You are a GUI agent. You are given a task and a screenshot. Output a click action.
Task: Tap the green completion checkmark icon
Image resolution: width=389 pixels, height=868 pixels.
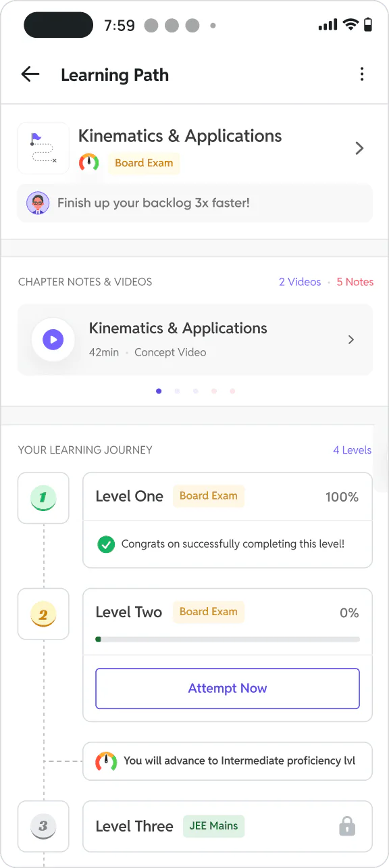point(106,544)
